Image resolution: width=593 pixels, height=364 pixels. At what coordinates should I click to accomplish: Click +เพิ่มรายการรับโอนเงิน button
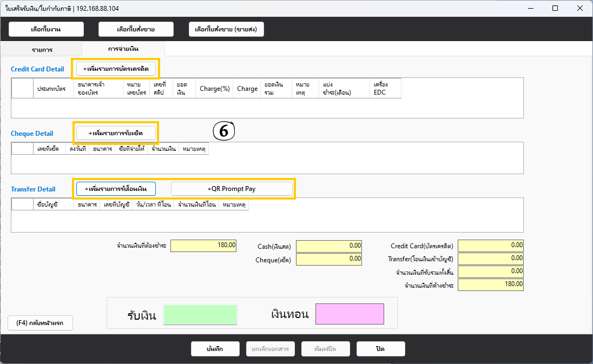click(x=116, y=188)
